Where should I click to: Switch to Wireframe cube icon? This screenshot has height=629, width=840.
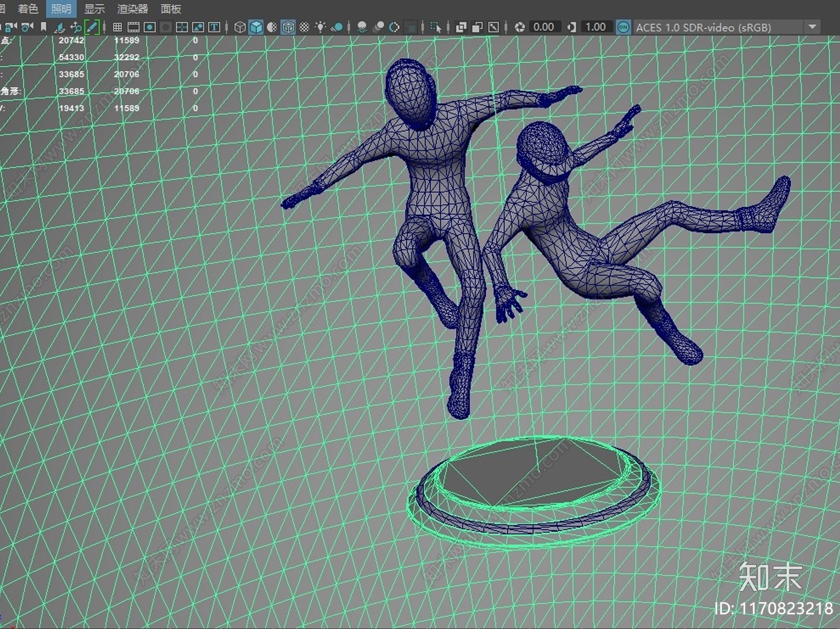click(240, 27)
